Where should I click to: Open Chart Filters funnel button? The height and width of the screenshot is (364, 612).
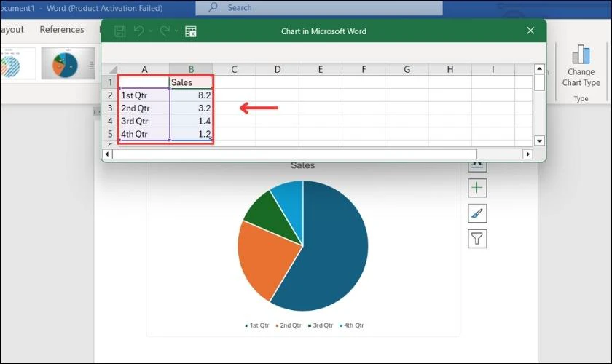coord(477,238)
